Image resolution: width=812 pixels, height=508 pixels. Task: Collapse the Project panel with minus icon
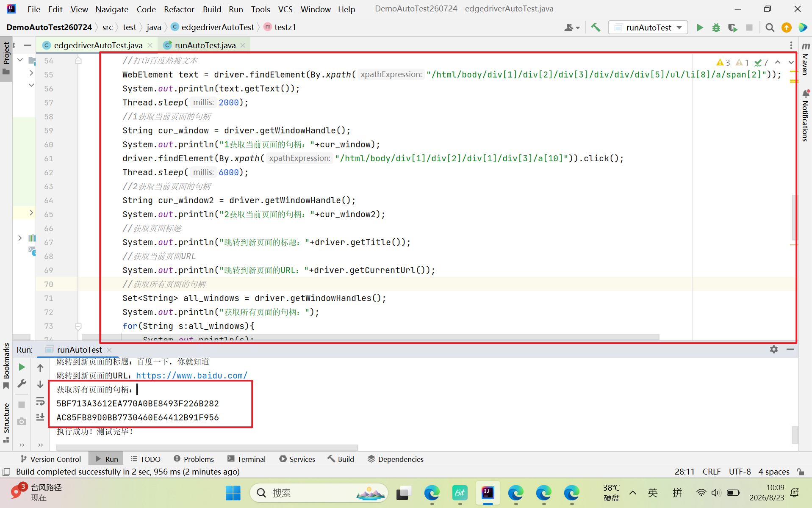click(28, 45)
